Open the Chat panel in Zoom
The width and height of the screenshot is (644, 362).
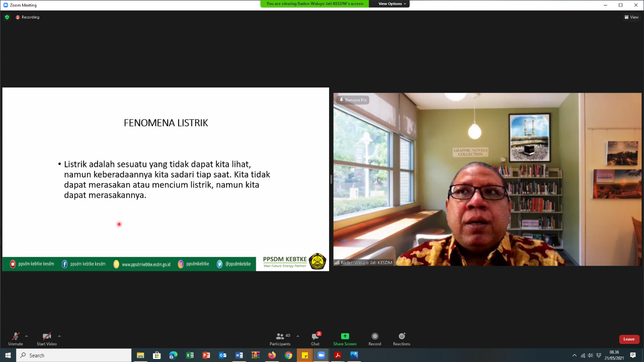[x=314, y=339]
